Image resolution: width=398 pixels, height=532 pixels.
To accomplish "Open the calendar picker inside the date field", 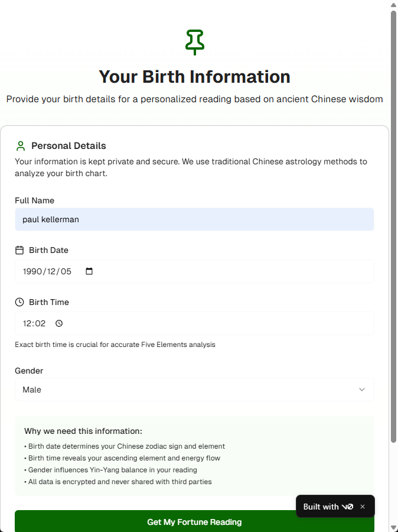I will point(89,271).
